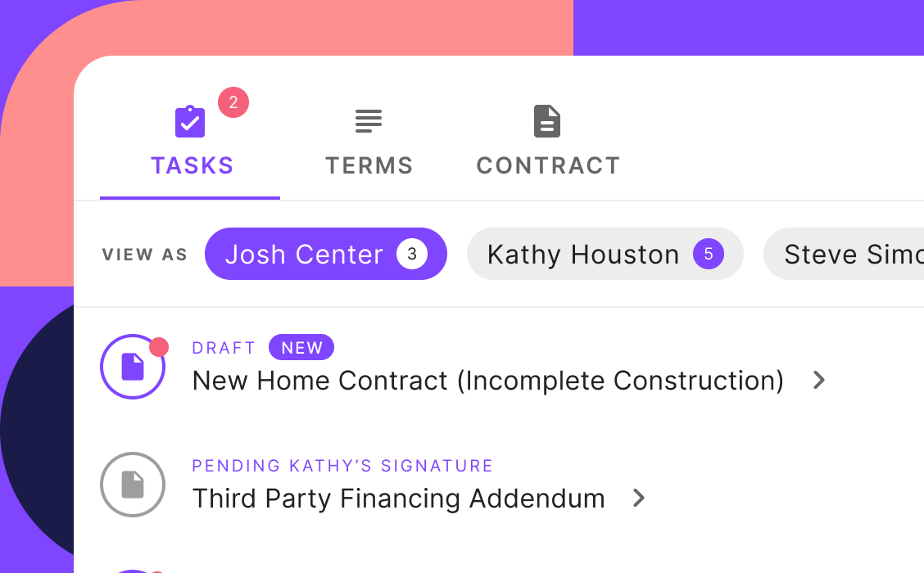
Task: View as Josh Center
Action: [x=304, y=255]
